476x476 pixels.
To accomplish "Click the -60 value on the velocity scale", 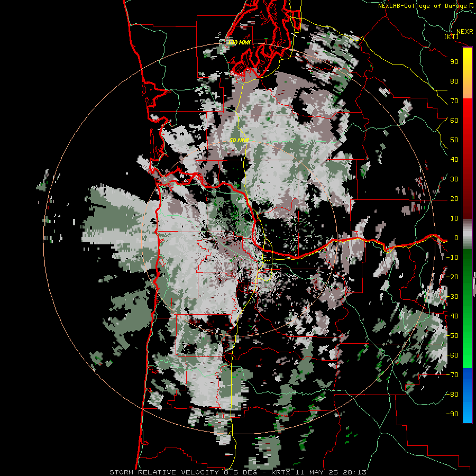I will pyautogui.click(x=452, y=355).
